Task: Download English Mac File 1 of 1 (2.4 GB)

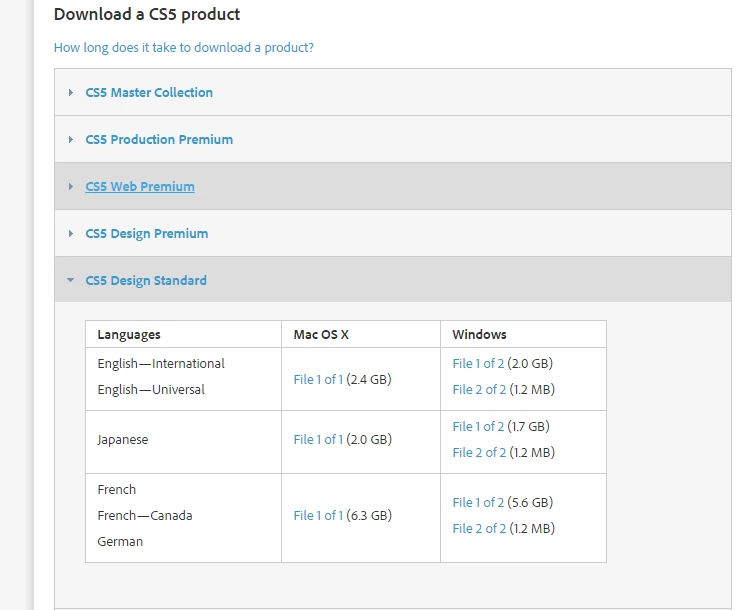Action: [x=318, y=379]
